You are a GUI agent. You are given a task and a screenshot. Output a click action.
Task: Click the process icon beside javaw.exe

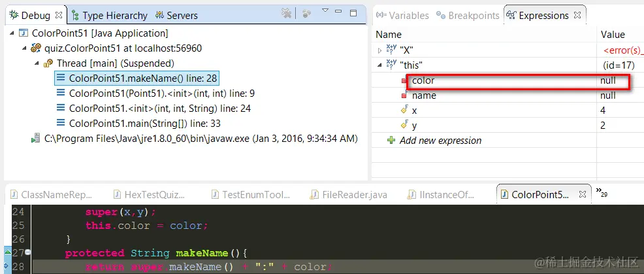point(36,139)
